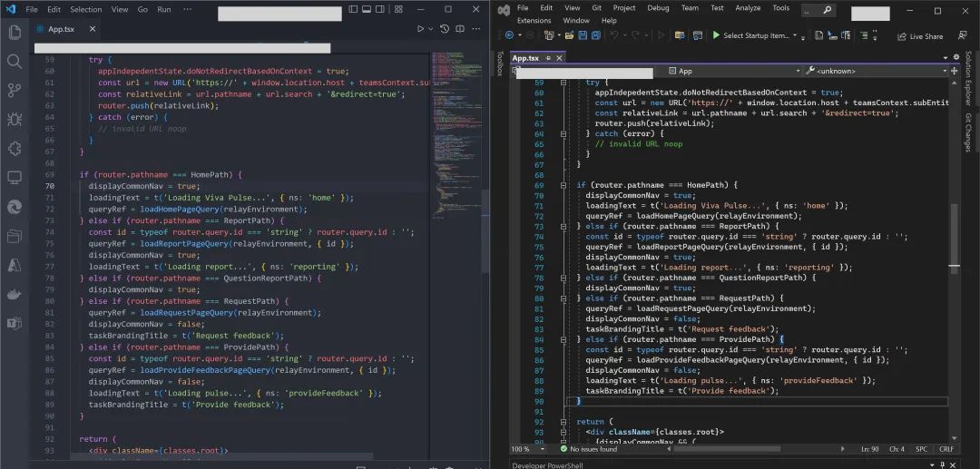This screenshot has height=469, width=980.
Task: Collapse the if block at line 69
Action: click(563, 185)
